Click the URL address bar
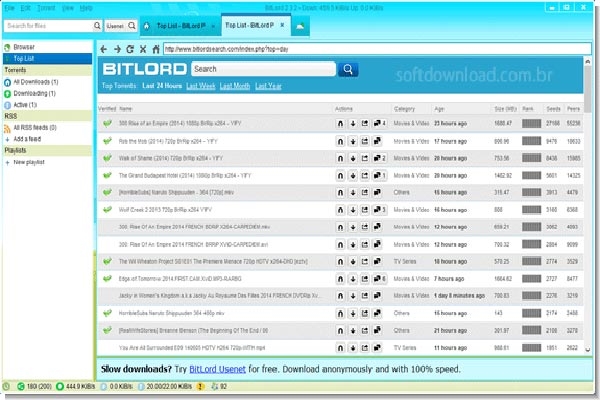 pyautogui.click(x=377, y=49)
